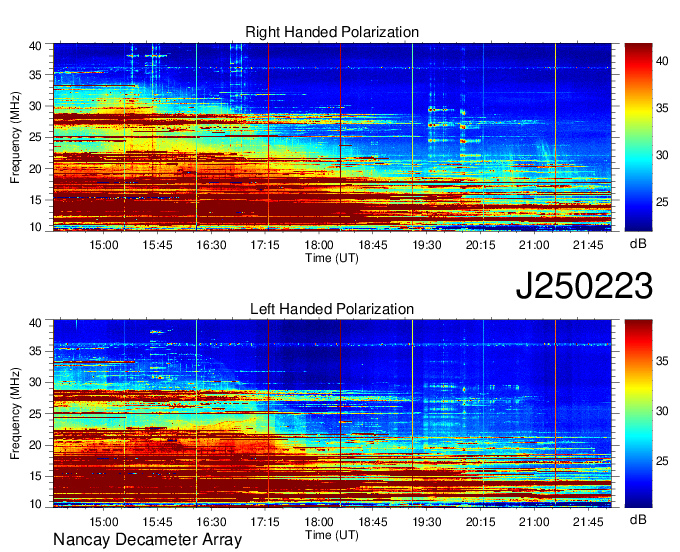Click the 20:15 tick under Left Handed plot
680x552 pixels.
[481, 522]
